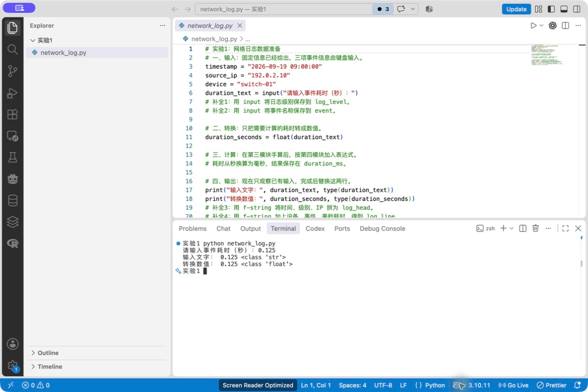588x392 pixels.
Task: Go back with the navigation arrow
Action: 175,9
